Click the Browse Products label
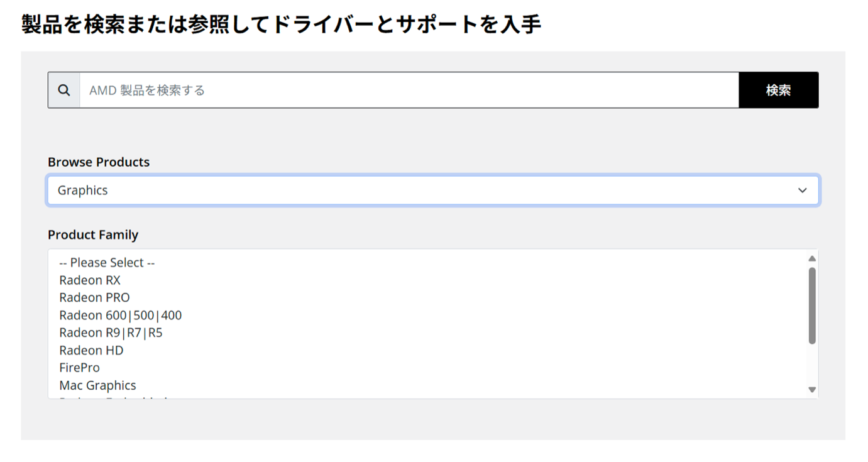Viewport: 868px width, 462px height. (x=99, y=162)
